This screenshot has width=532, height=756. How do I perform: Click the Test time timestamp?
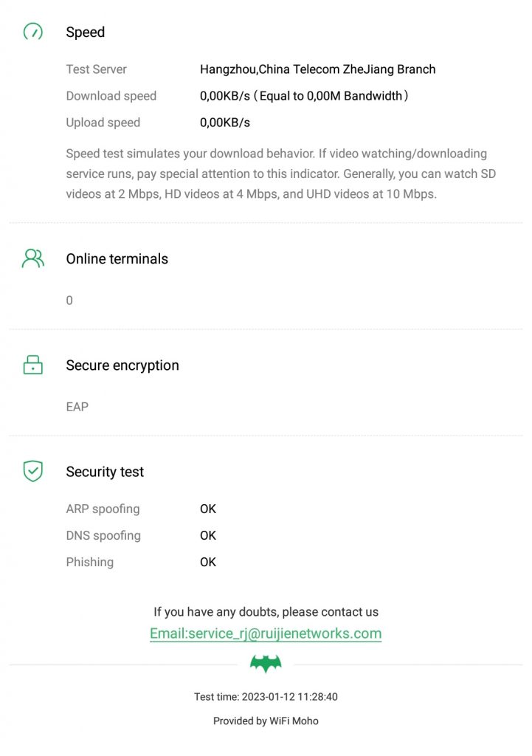coord(266,697)
